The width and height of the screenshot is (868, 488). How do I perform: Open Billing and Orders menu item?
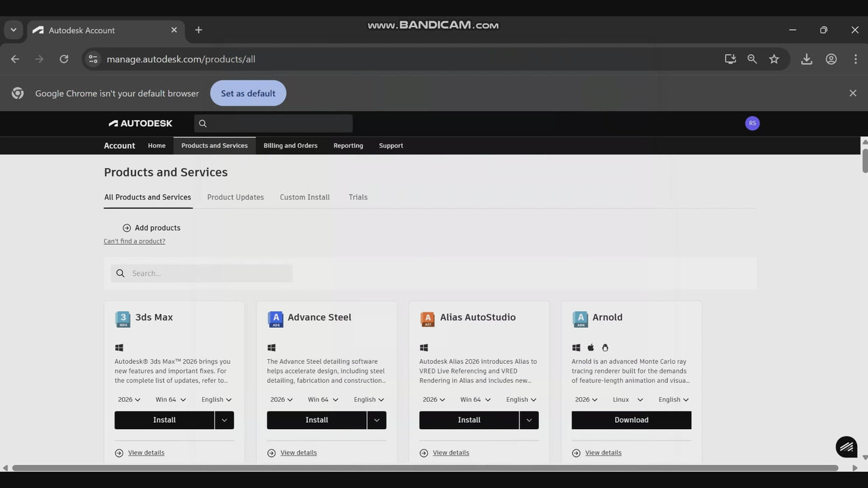click(x=290, y=146)
